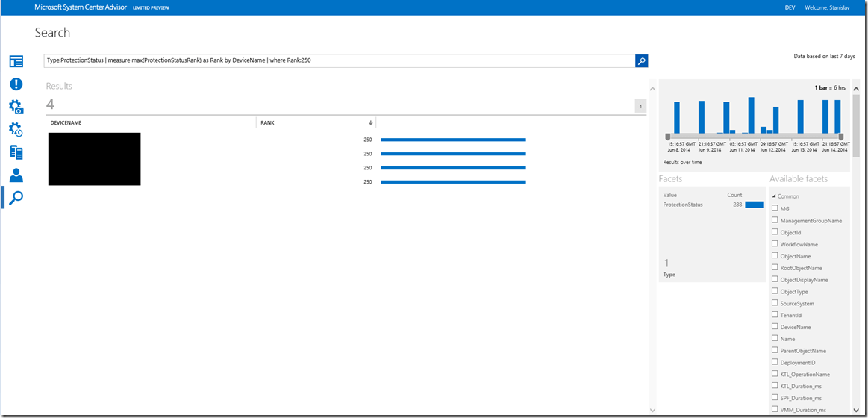Sort by the RANK column arrow

click(x=370, y=122)
